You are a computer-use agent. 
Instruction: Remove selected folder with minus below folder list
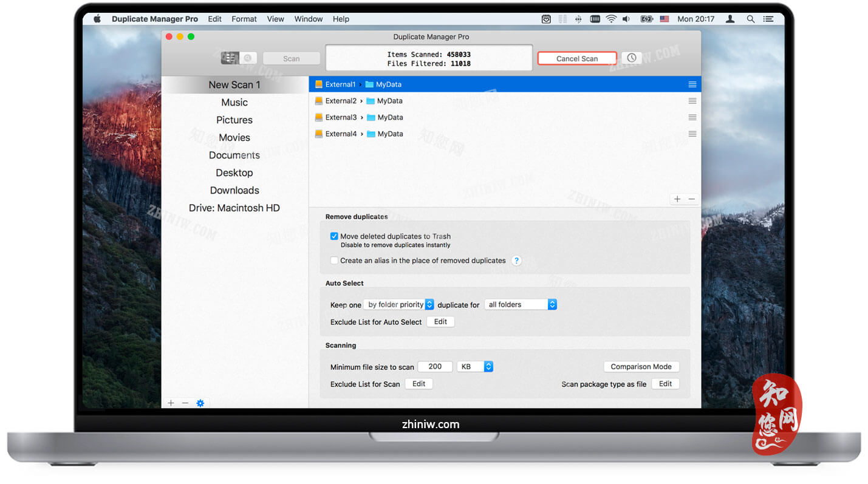point(691,199)
